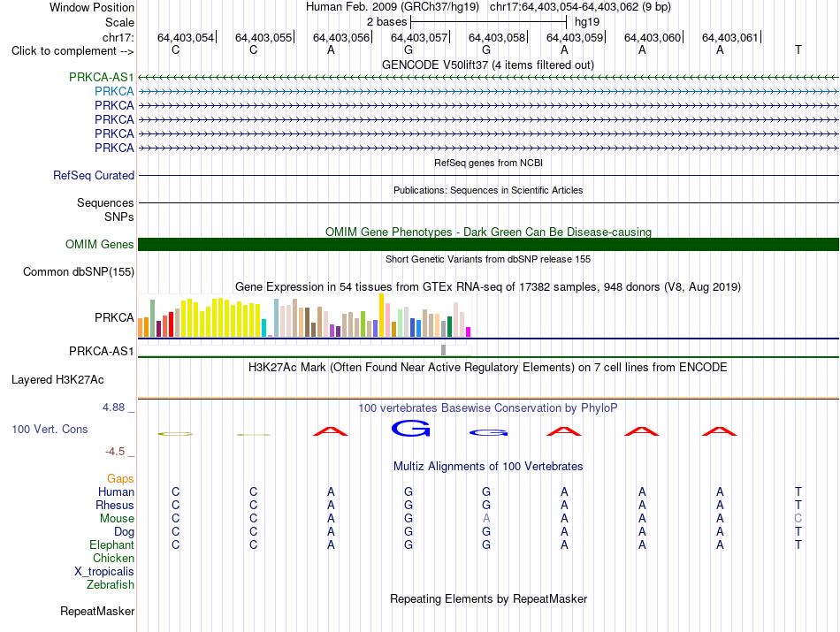Open the OMIM Genes track label
The width and height of the screenshot is (840, 632).
(x=100, y=244)
